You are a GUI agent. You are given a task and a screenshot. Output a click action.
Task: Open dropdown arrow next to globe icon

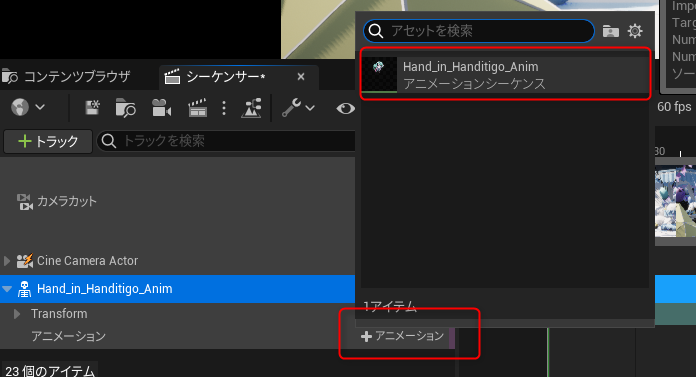coord(40,107)
